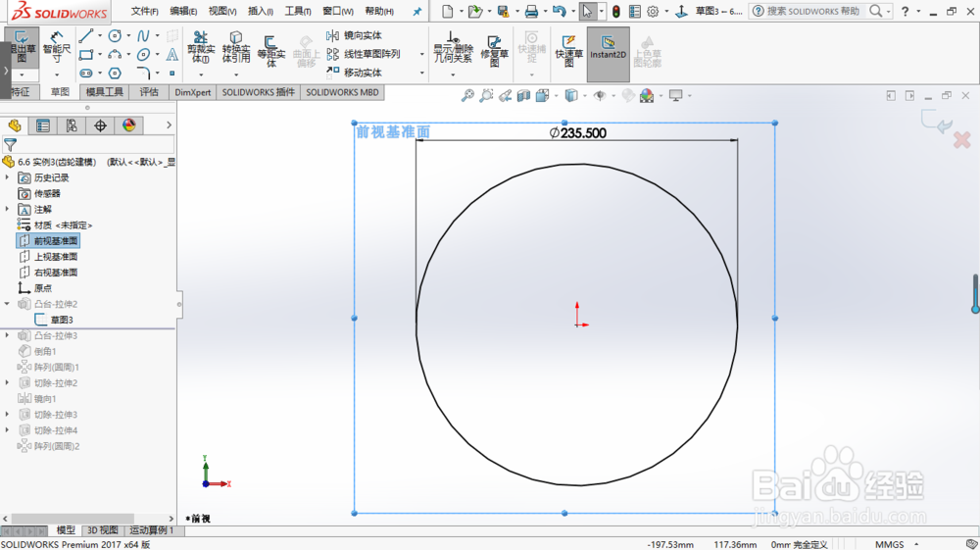
Task: Open the FeatureManager design tree tab
Action: tap(15, 125)
